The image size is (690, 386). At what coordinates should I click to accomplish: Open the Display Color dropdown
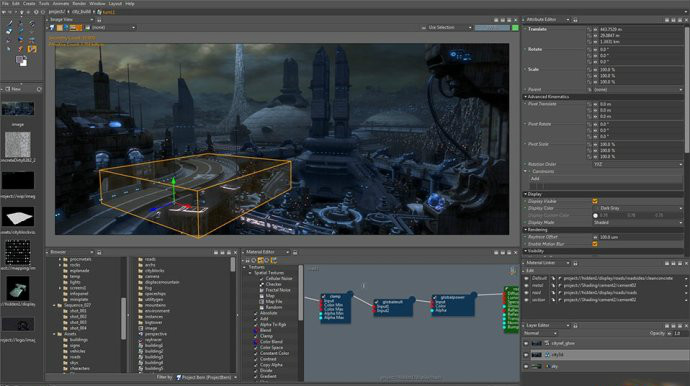point(638,208)
